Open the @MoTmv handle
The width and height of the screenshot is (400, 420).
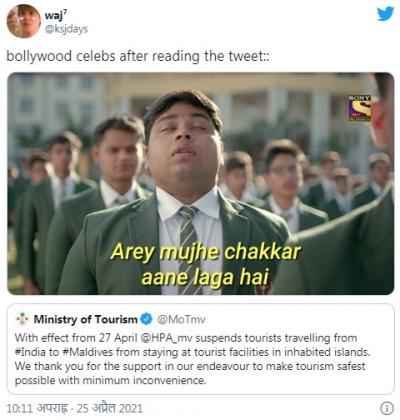click(181, 319)
